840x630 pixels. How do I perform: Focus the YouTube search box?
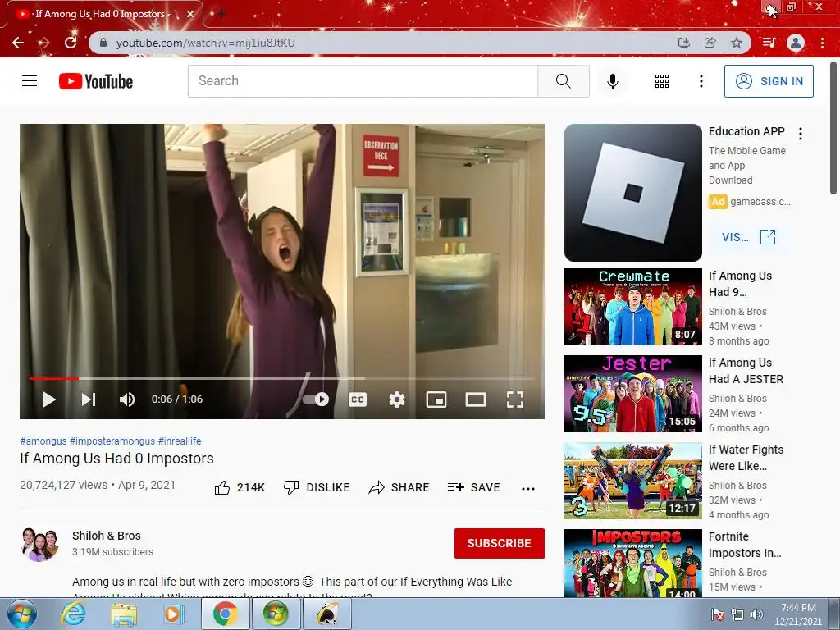(x=363, y=81)
